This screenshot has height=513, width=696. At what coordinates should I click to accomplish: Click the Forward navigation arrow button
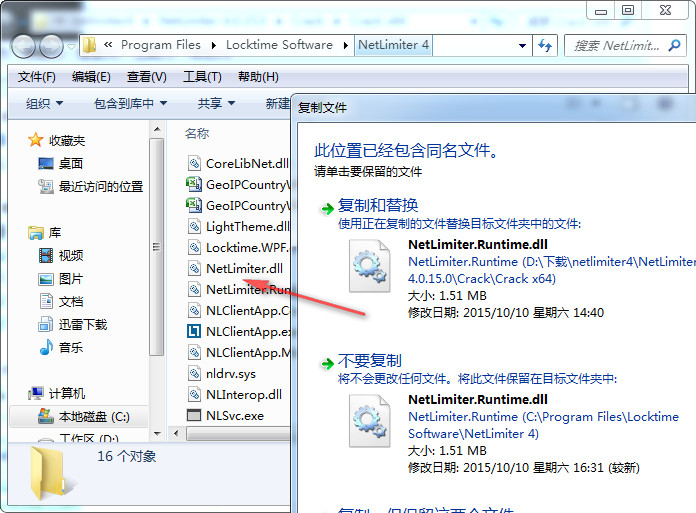(x=51, y=46)
